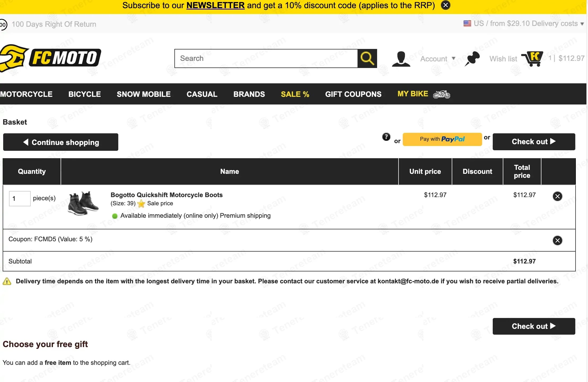Open the SALE % menu

295,94
